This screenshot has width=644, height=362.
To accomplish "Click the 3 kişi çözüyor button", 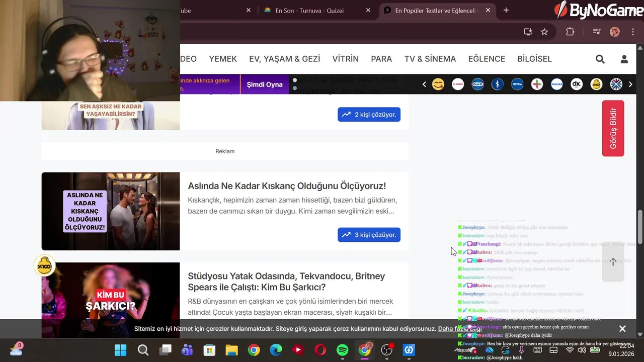I will [369, 235].
